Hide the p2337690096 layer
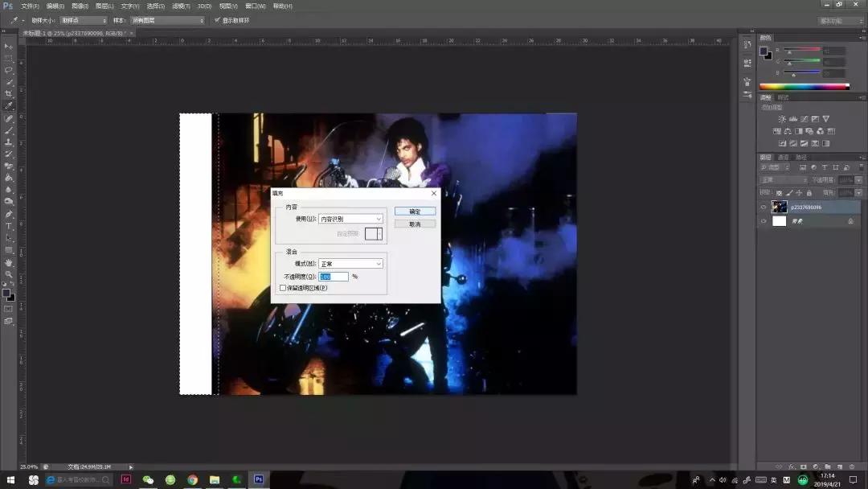 click(764, 207)
